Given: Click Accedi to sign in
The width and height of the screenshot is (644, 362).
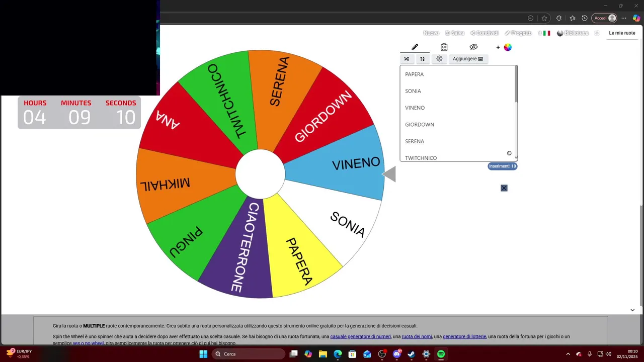Looking at the screenshot, I should (604, 18).
